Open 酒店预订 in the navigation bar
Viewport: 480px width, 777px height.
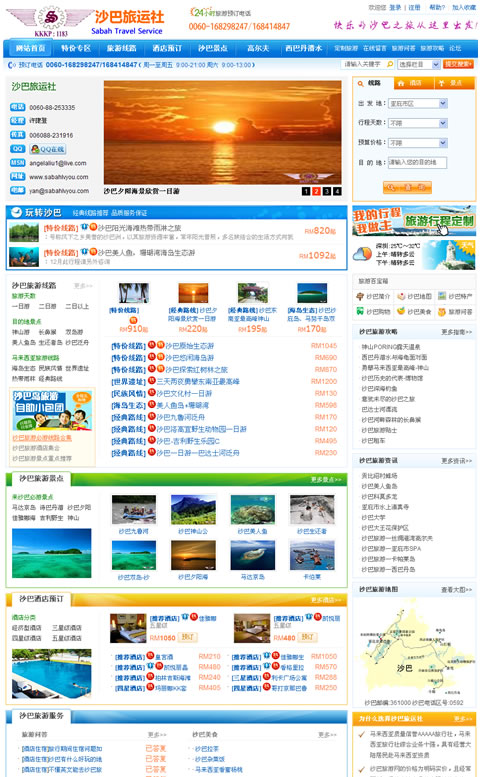click(167, 49)
